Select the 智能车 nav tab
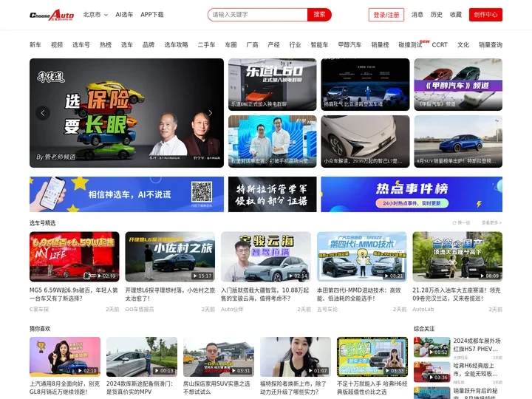Screen dimensions: 532x399 click(x=319, y=45)
